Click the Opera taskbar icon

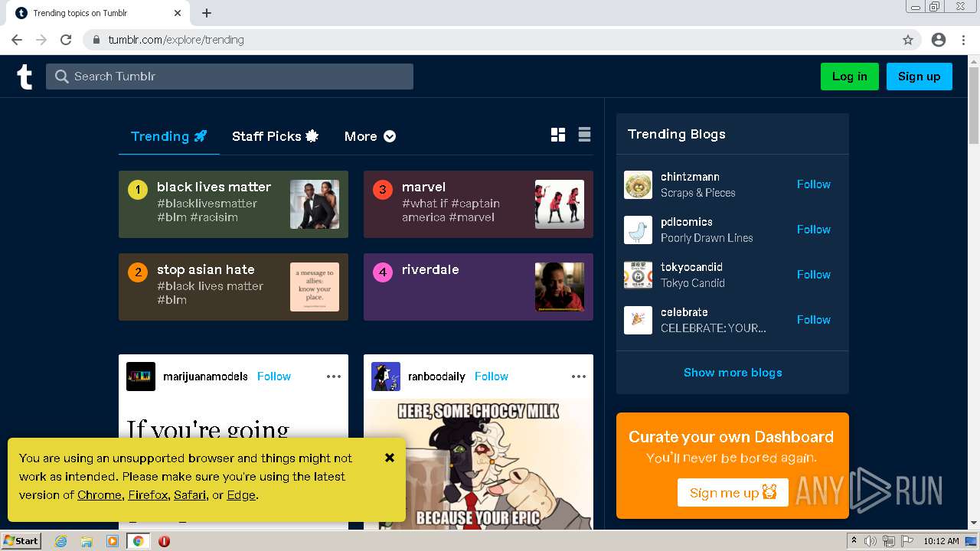point(164,541)
